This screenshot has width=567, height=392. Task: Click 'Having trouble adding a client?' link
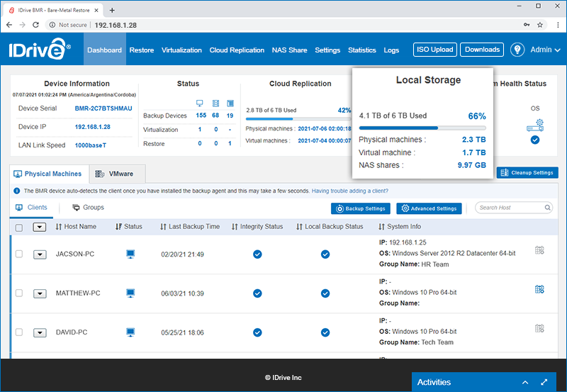tap(349, 191)
